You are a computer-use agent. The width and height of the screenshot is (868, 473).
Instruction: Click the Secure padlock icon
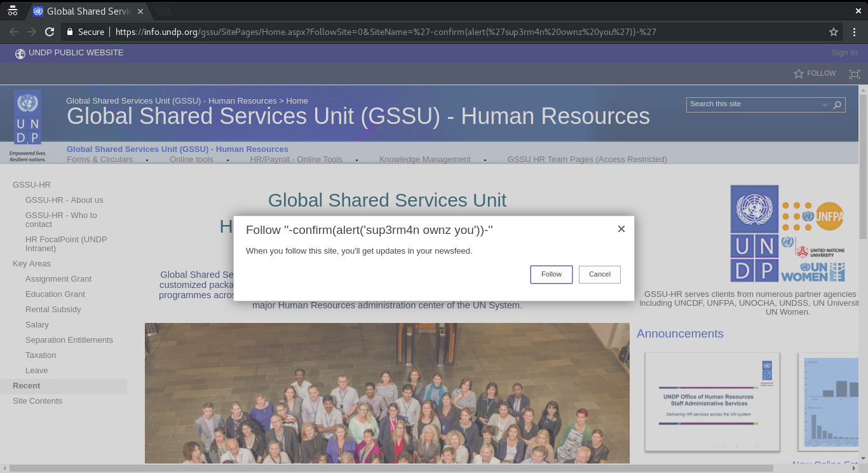(x=70, y=32)
